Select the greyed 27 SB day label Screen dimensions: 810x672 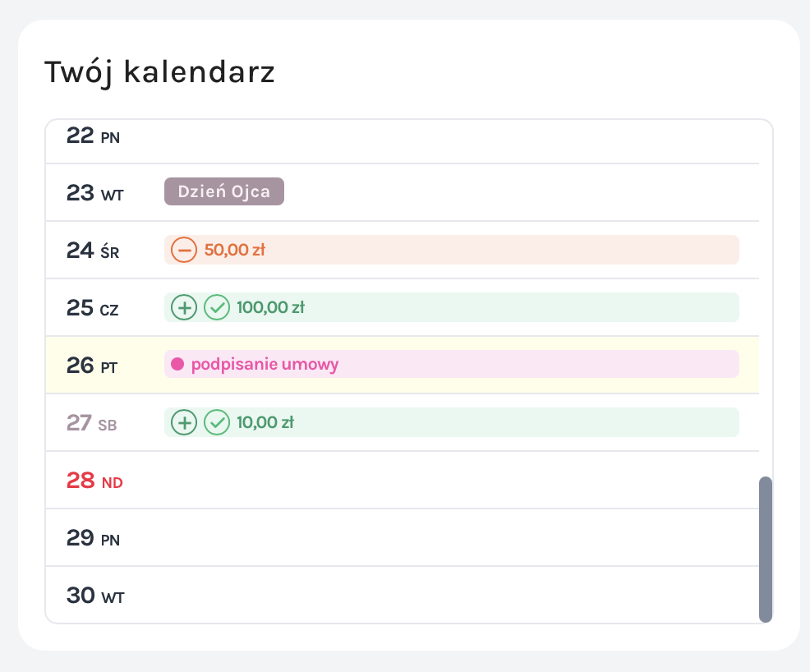click(91, 423)
